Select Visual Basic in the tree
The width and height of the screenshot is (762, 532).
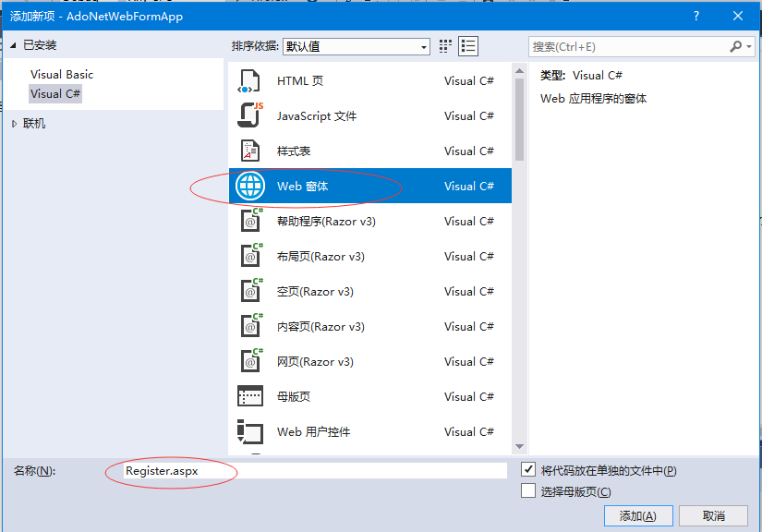tap(62, 75)
